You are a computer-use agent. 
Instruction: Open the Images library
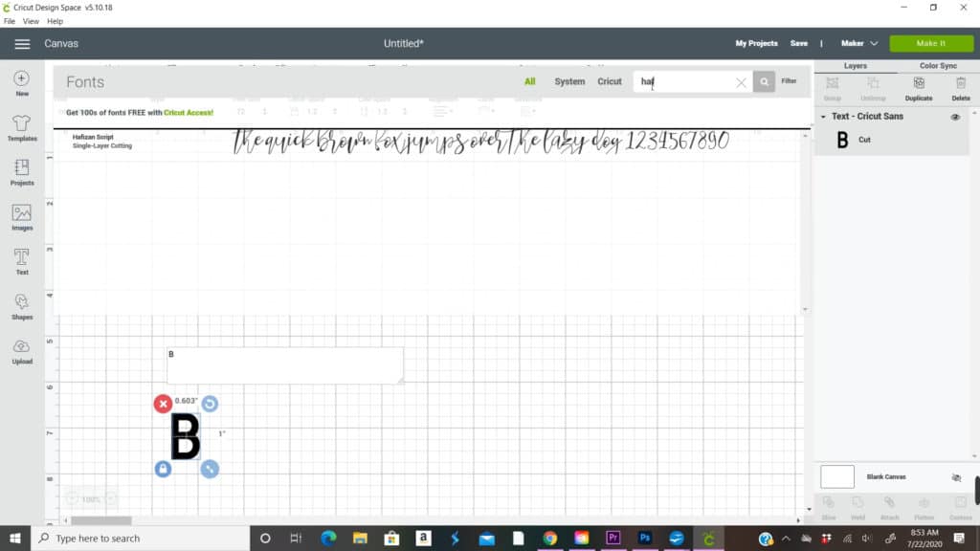pos(22,217)
